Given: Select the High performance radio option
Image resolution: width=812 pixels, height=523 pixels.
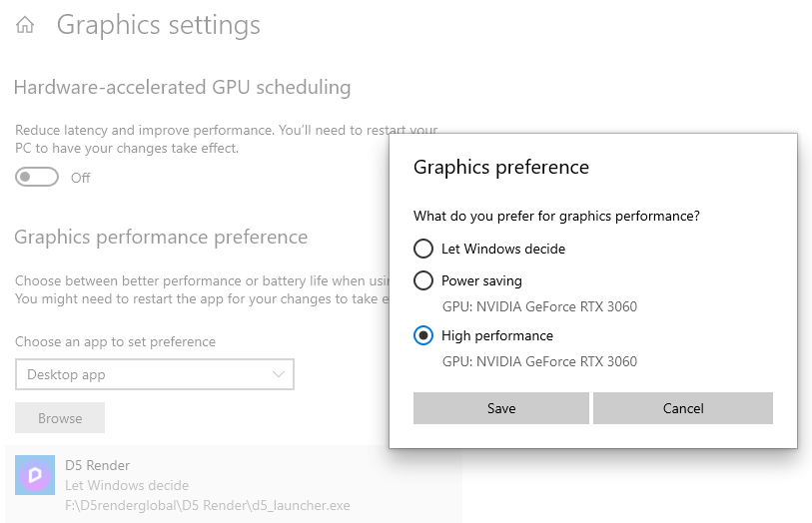Looking at the screenshot, I should pos(423,335).
